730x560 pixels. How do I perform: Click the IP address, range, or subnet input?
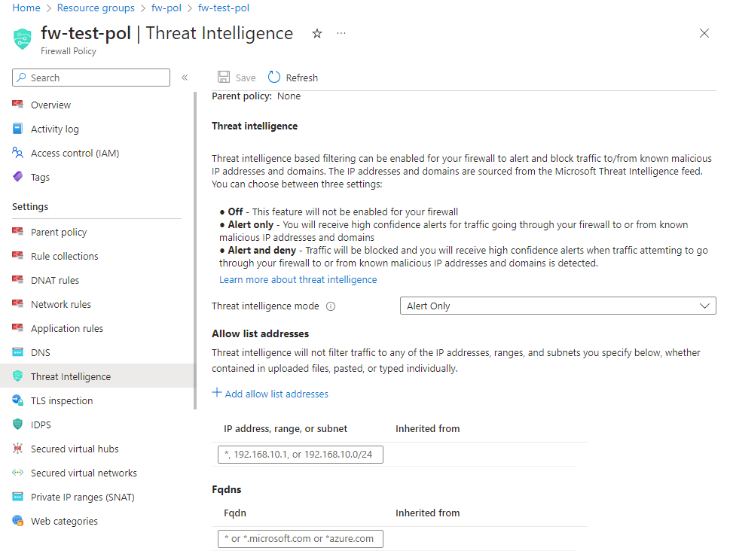point(301,455)
